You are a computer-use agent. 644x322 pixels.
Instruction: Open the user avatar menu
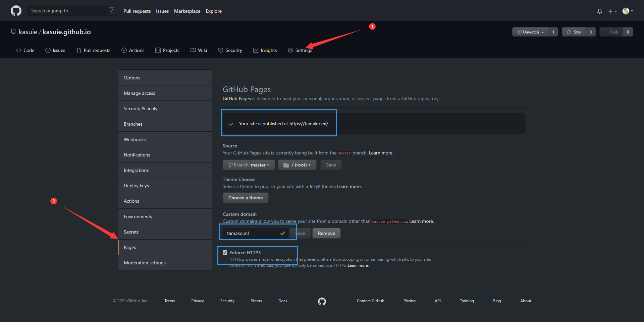[628, 11]
